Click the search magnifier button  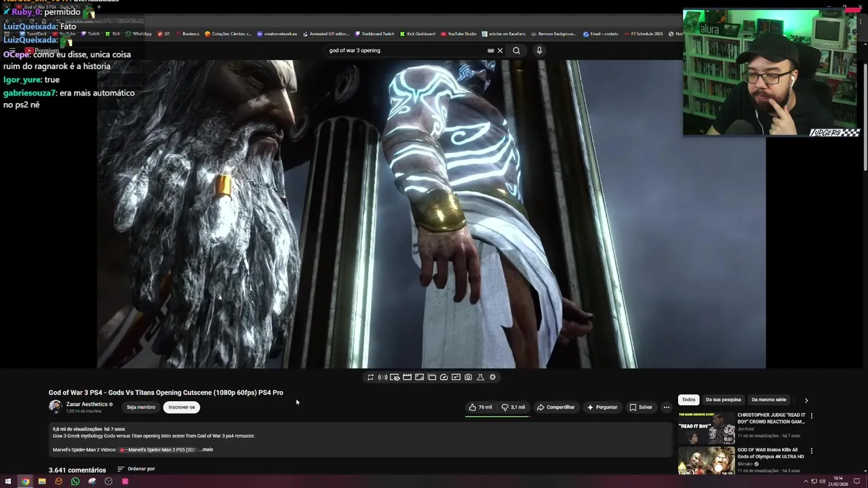tap(517, 50)
